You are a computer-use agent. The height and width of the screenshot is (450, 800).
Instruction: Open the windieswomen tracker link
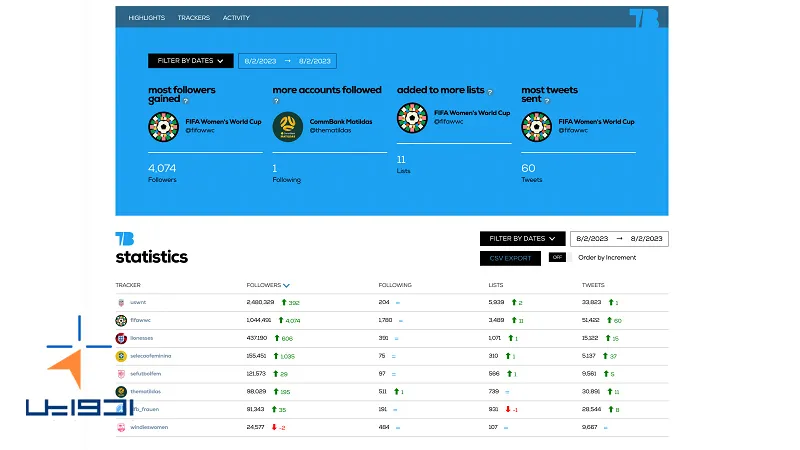pos(149,427)
